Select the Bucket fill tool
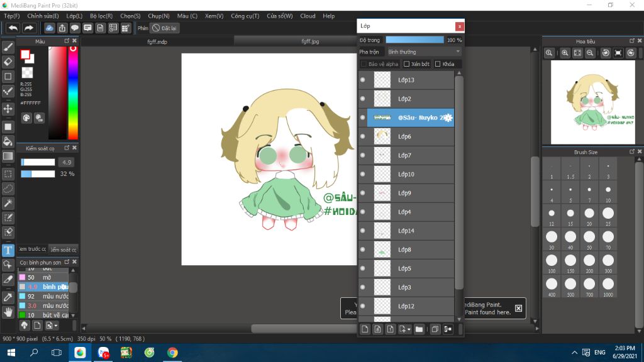Viewport: 644px width, 362px height. pyautogui.click(x=8, y=141)
